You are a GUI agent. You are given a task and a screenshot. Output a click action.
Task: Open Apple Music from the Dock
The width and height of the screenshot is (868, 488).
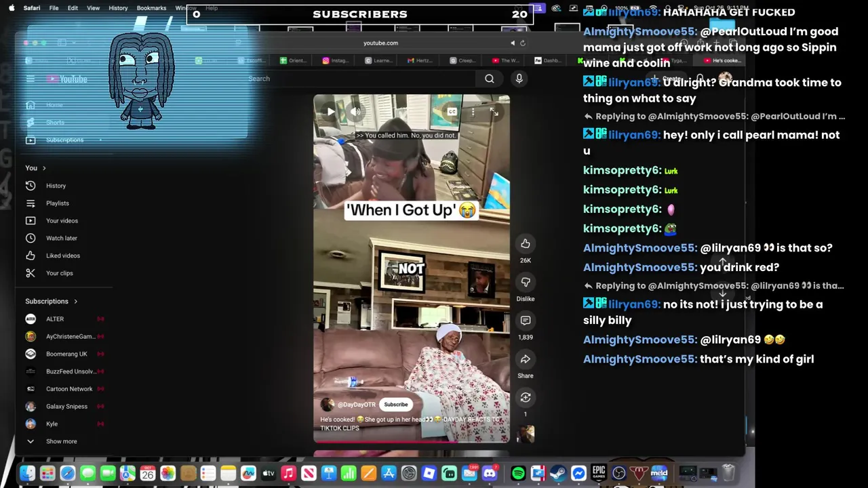[288, 473]
